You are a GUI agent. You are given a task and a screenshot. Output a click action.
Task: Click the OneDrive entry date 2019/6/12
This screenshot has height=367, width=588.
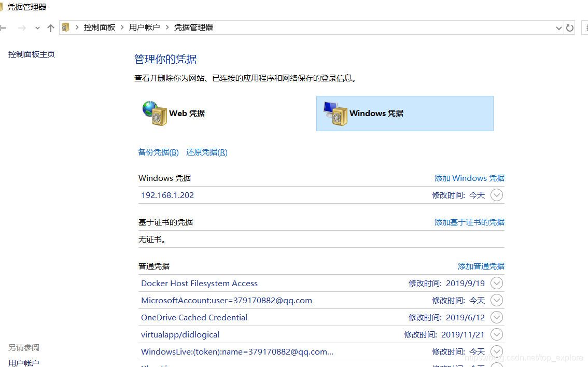(465, 318)
